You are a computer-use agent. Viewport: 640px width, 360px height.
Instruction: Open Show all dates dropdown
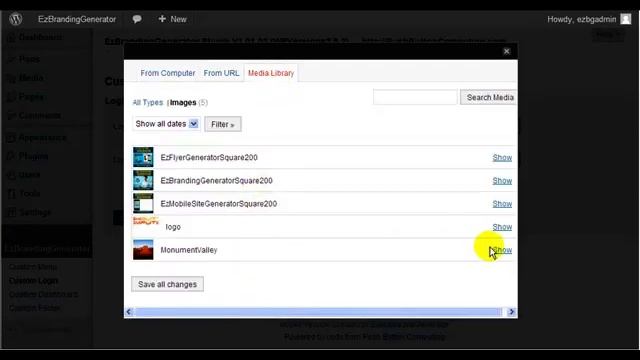tap(166, 124)
